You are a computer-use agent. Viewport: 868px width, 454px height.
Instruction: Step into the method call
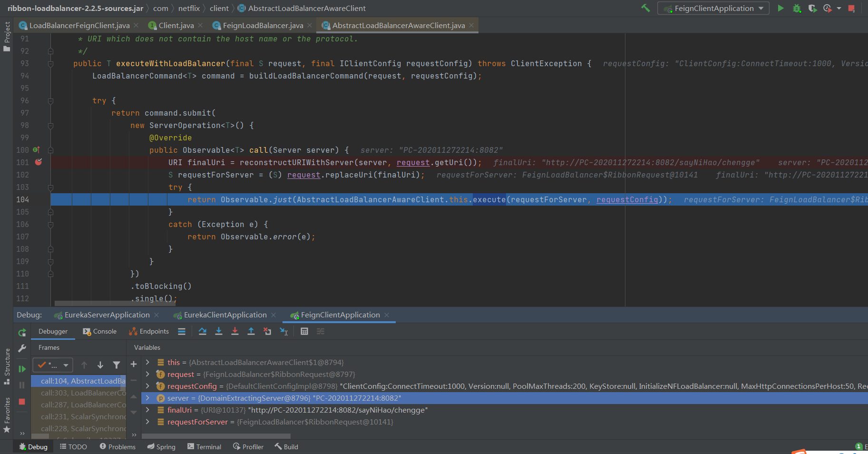coord(219,331)
